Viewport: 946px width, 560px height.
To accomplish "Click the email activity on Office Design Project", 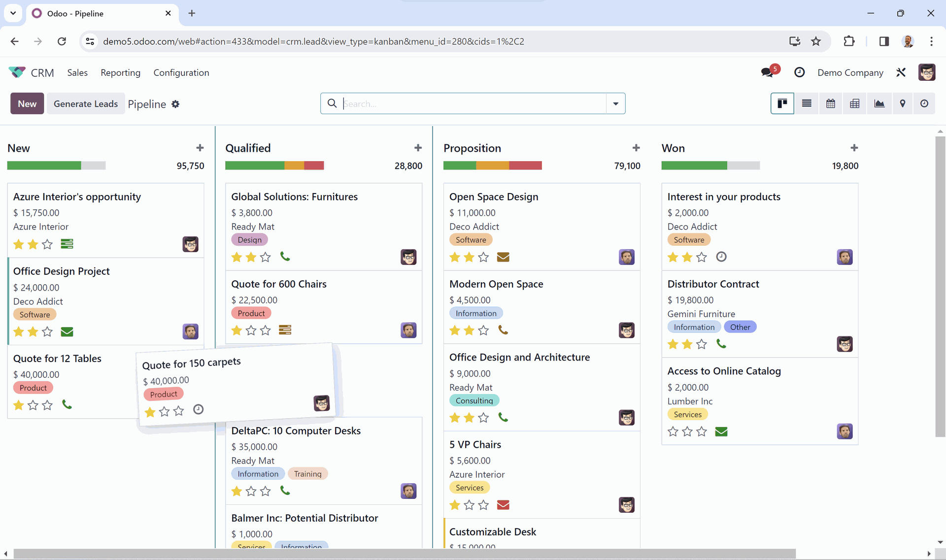I will 67,331.
